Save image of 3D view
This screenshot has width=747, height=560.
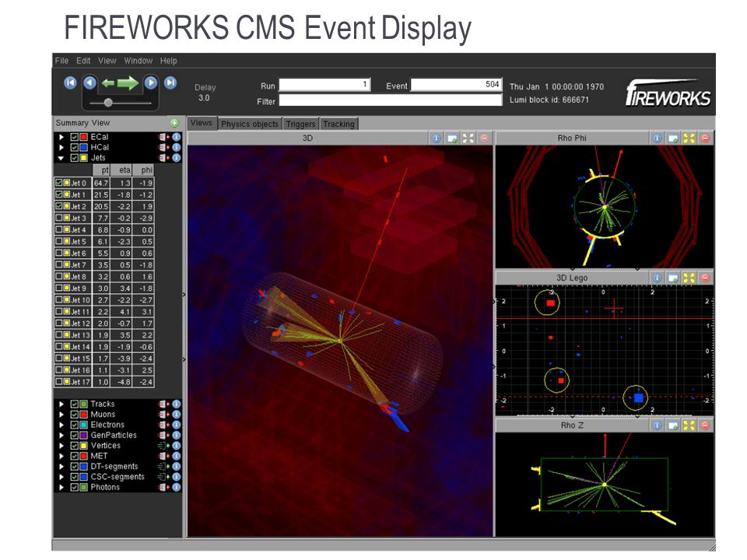pos(452,138)
